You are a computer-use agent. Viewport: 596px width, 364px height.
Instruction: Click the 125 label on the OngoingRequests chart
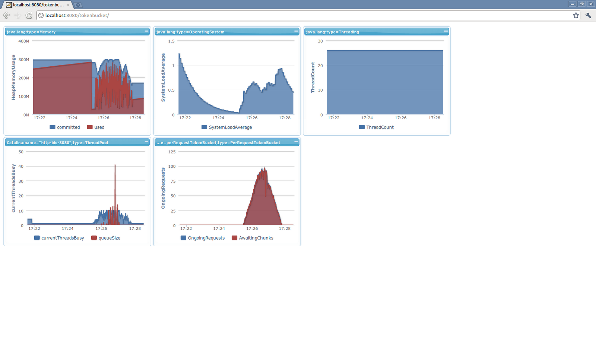point(172,152)
